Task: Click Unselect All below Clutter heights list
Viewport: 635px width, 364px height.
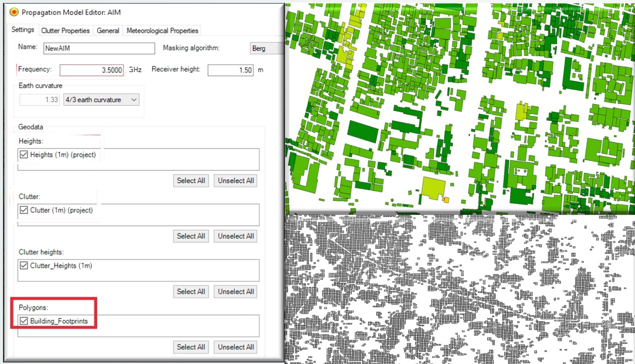Action: tap(235, 292)
